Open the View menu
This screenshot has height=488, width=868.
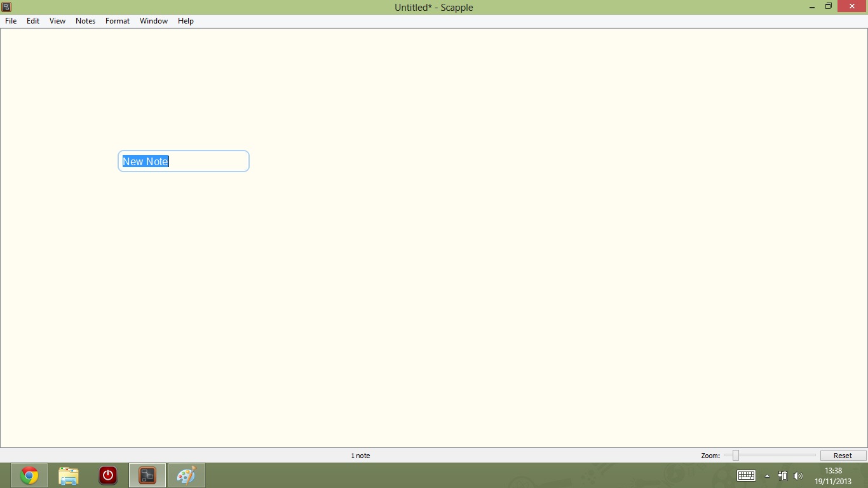coord(58,21)
